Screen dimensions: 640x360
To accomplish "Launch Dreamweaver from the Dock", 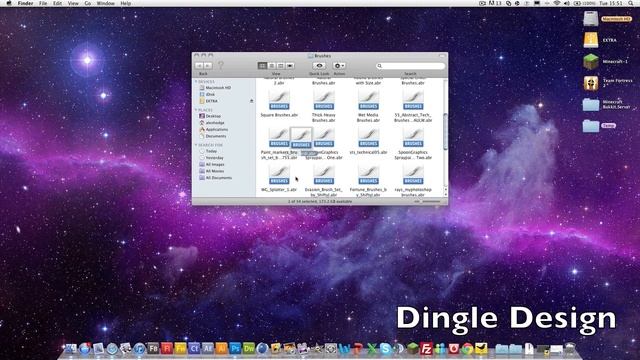I will [x=249, y=349].
